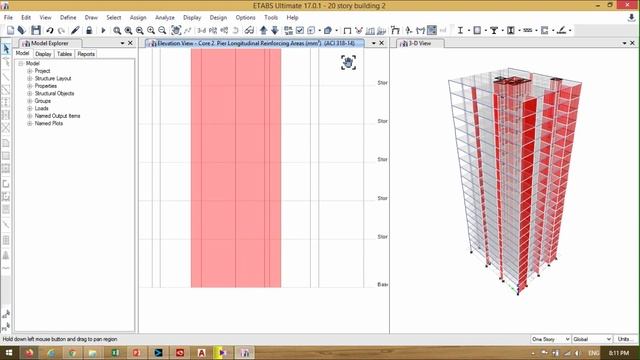The image size is (640, 360).
Task: Click the Undo arrow icon
Action: point(49,30)
